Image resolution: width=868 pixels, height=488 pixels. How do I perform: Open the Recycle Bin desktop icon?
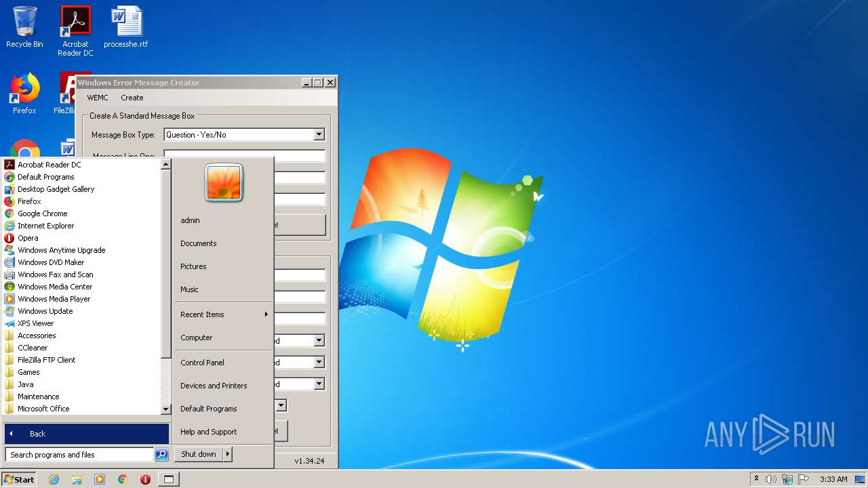[x=24, y=27]
